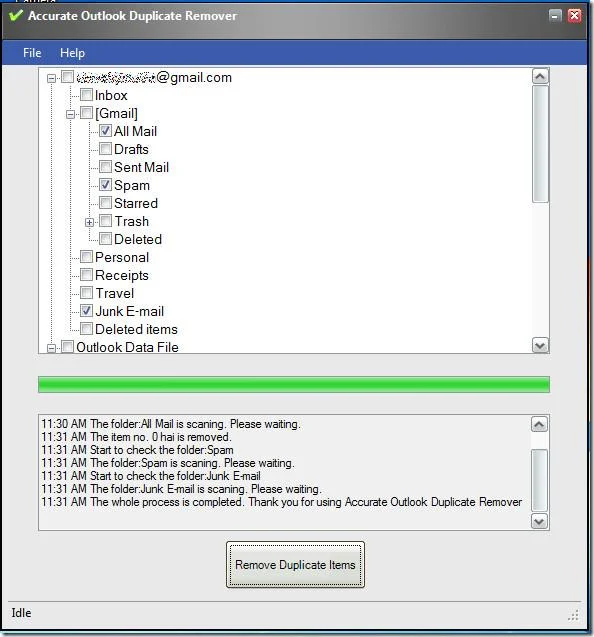Click the green progress bar

[x=294, y=384]
